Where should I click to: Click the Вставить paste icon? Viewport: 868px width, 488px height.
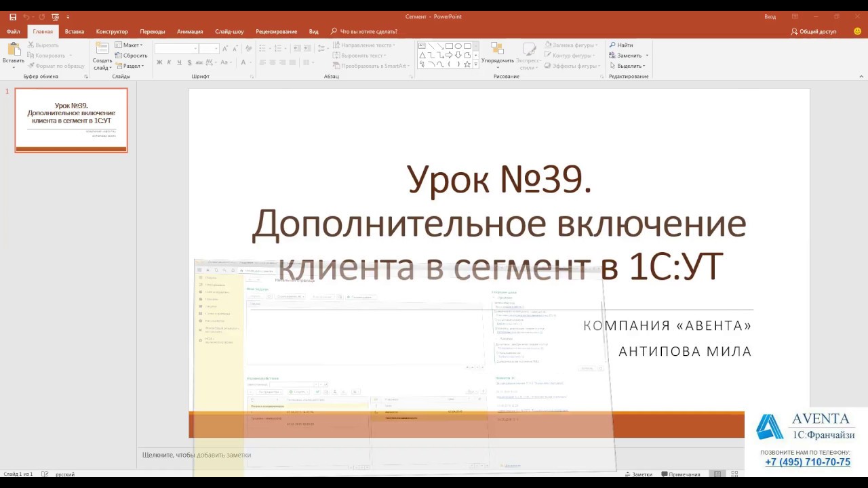14,49
